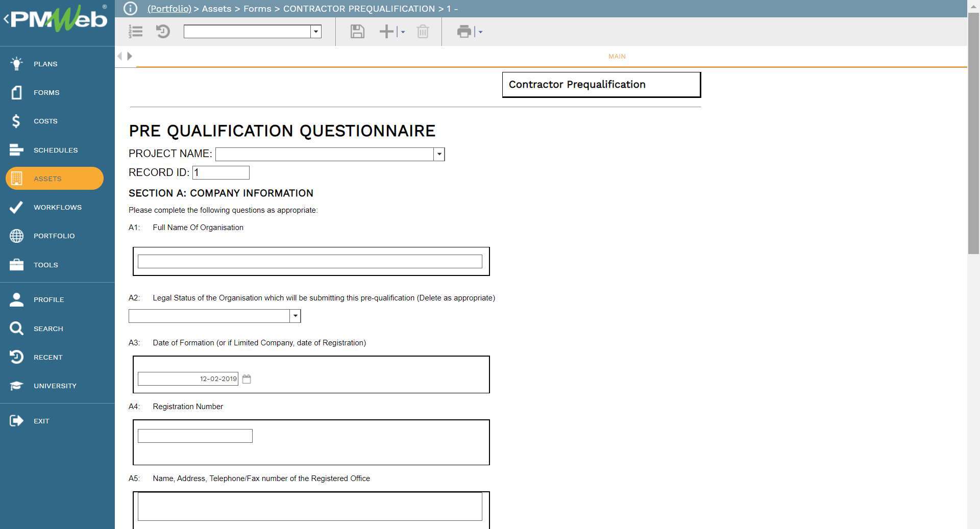Open the PROJECT NAME dropdown
Viewport: 980px width, 529px height.
(x=439, y=154)
